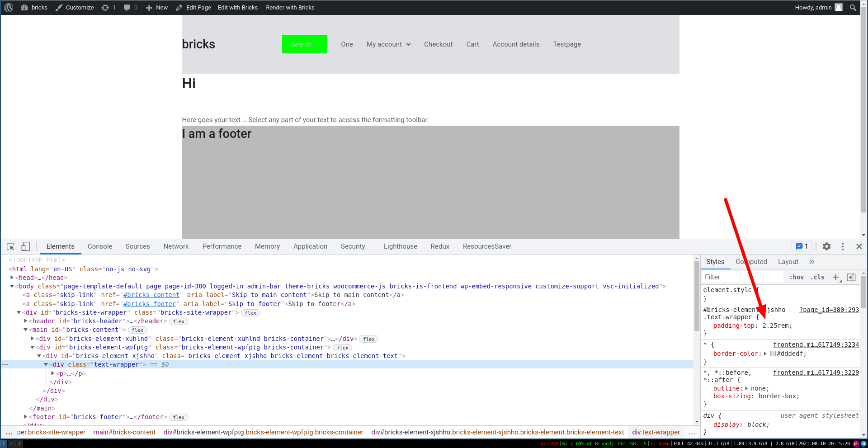Click the styles Filter input
This screenshot has width=868, height=448.
pos(743,277)
